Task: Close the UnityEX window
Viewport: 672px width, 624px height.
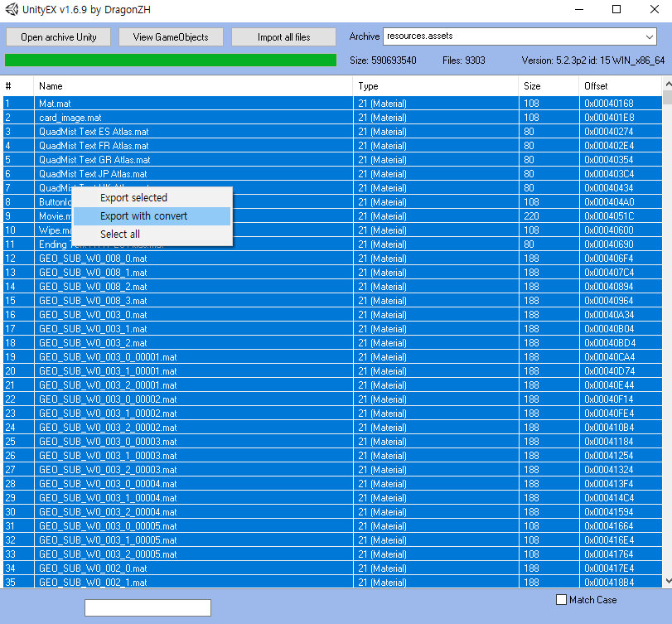Action: (x=654, y=9)
